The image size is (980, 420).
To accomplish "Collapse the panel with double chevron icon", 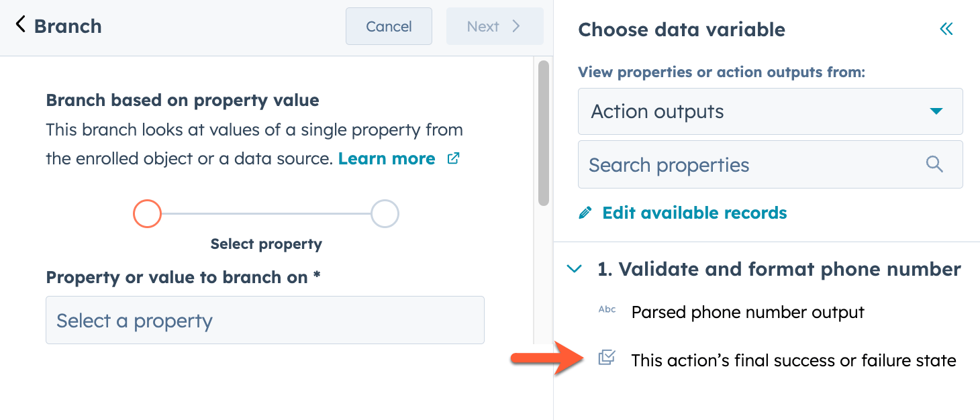I will click(946, 29).
